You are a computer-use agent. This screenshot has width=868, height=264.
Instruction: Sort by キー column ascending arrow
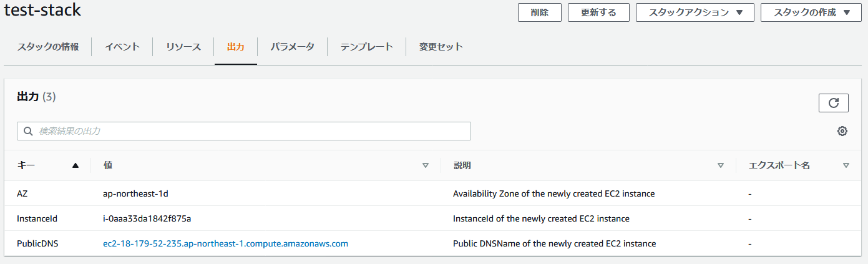coord(76,165)
